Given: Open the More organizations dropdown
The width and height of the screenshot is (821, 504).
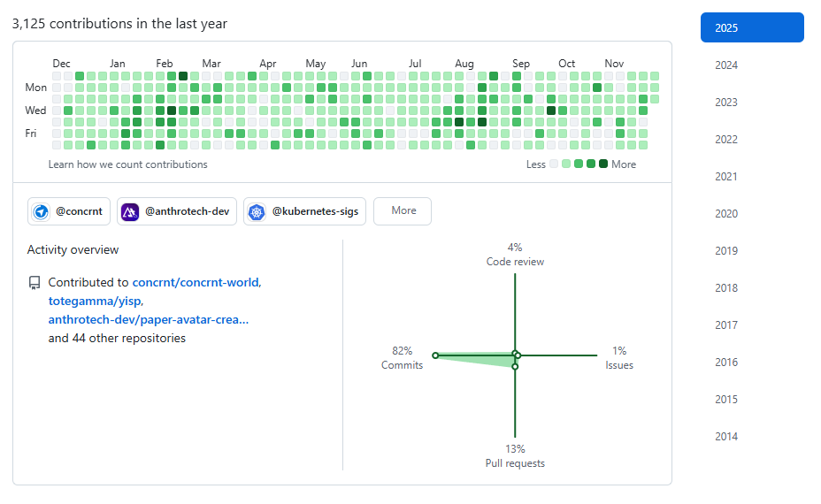Looking at the screenshot, I should 403,211.
